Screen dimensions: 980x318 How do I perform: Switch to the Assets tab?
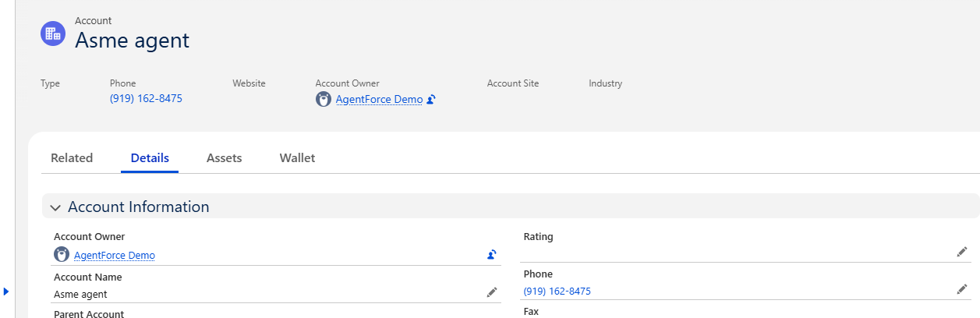pos(225,157)
